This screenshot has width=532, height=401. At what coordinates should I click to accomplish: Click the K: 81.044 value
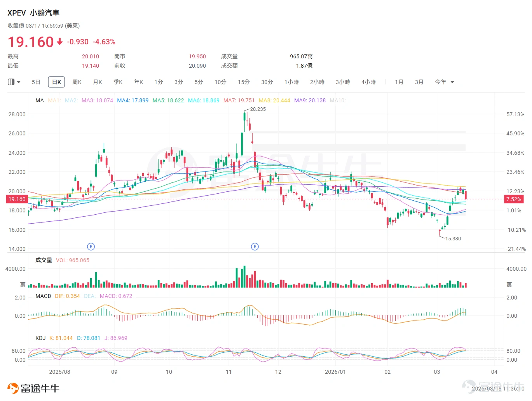[x=61, y=338]
